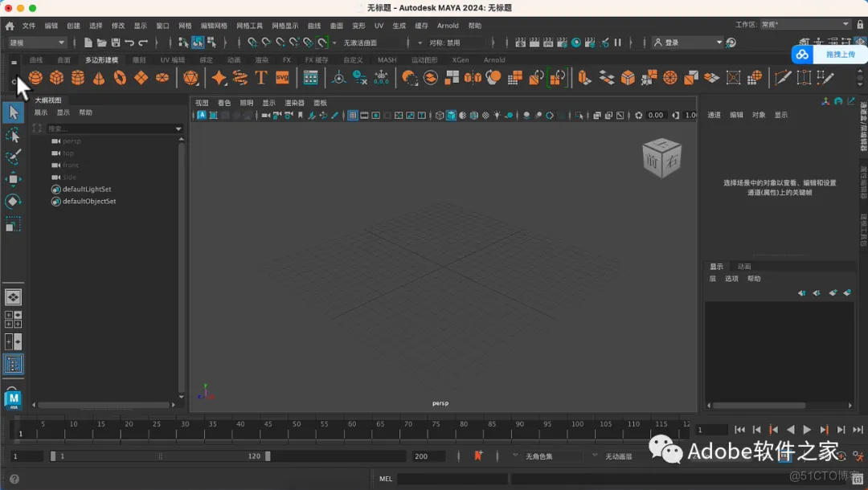Create a polygon cone from the shelf
The image size is (868, 490).
(x=99, y=78)
